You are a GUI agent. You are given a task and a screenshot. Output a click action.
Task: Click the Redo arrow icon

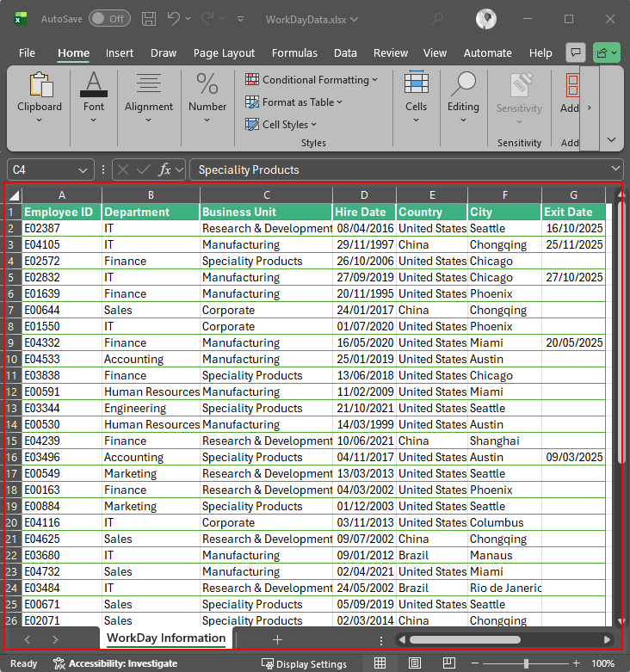pyautogui.click(x=207, y=19)
